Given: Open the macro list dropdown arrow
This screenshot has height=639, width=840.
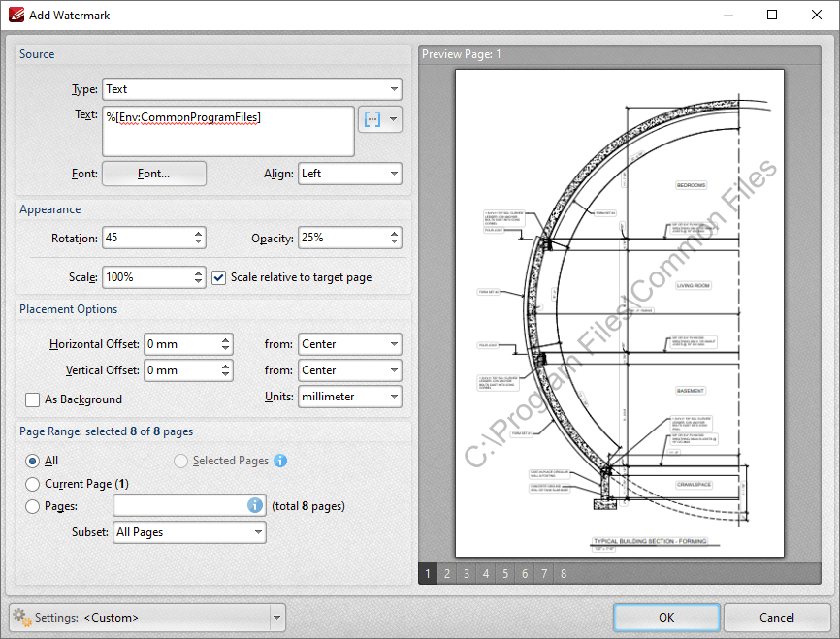Looking at the screenshot, I should [x=394, y=119].
